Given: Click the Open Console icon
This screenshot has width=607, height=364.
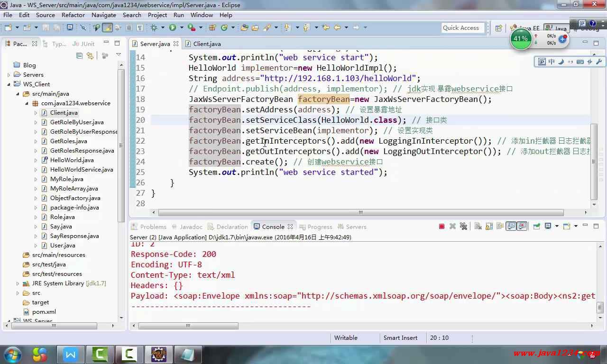Looking at the screenshot, I should pyautogui.click(x=567, y=227).
